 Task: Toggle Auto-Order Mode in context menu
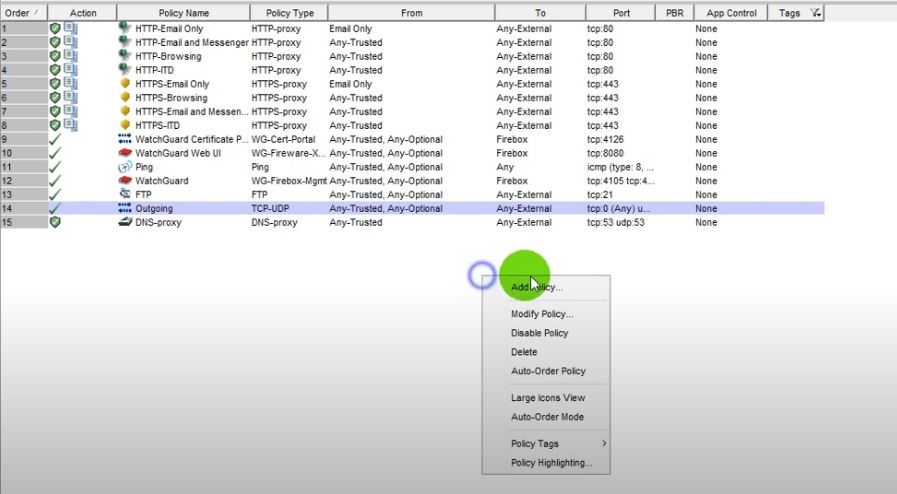coord(547,417)
